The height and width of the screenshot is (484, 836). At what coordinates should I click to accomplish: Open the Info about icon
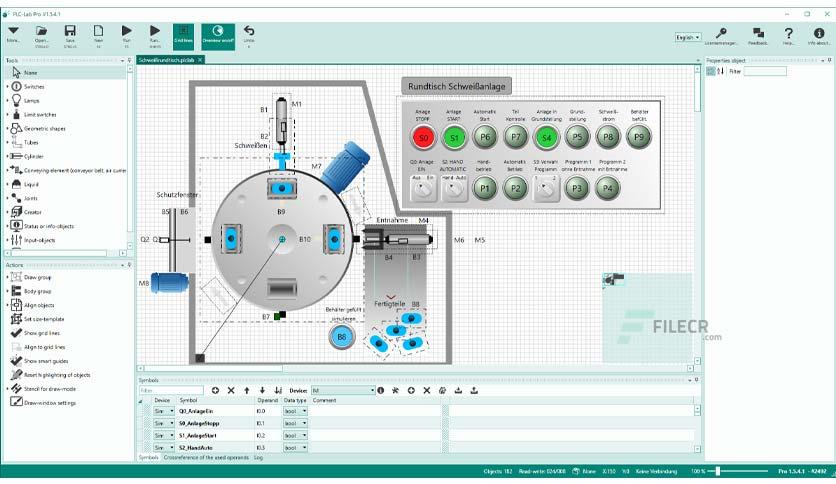[819, 33]
